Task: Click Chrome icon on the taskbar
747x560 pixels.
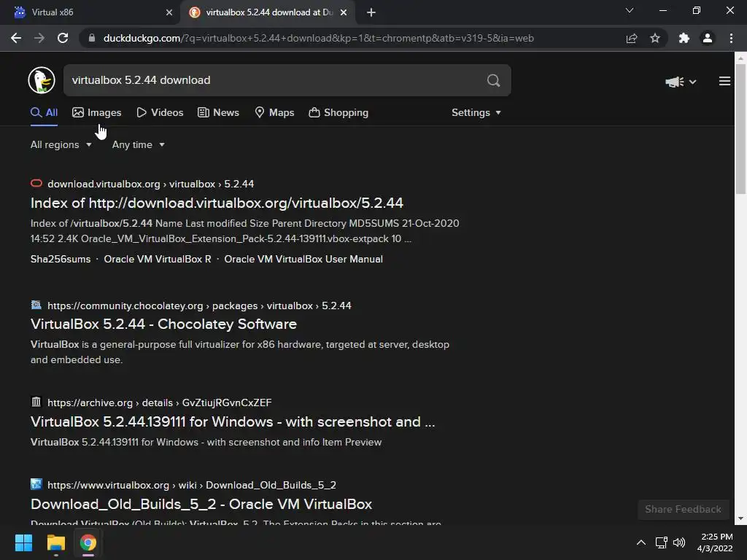Action: pyautogui.click(x=88, y=542)
